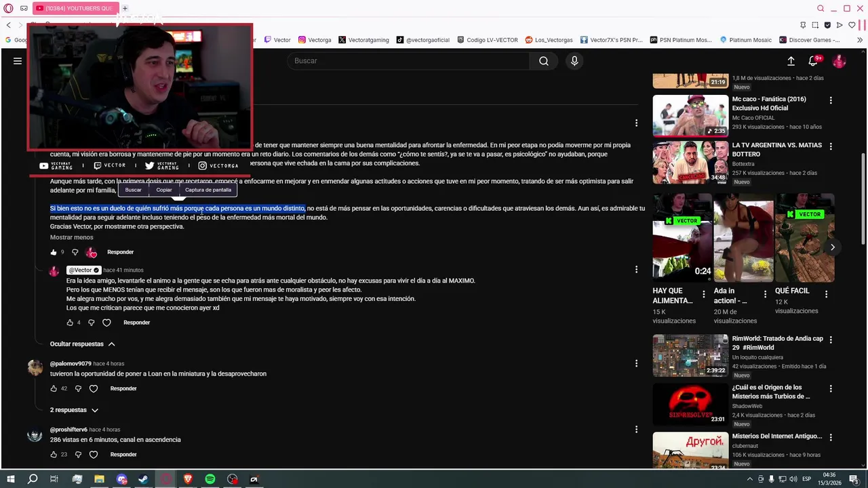This screenshot has height=488, width=868.
Task: Choose Captura de pantalla in selection popup
Action: tap(208, 190)
